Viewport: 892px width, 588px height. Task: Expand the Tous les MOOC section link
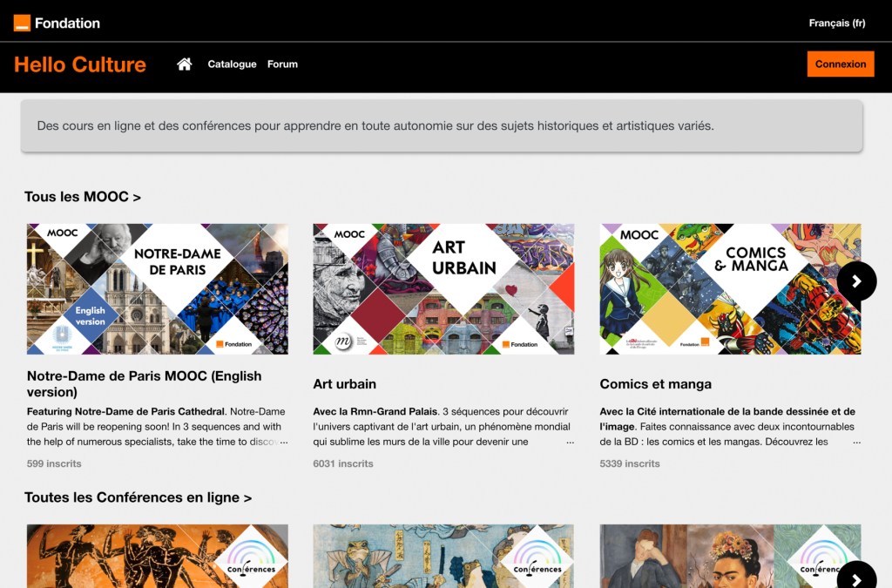click(x=83, y=197)
